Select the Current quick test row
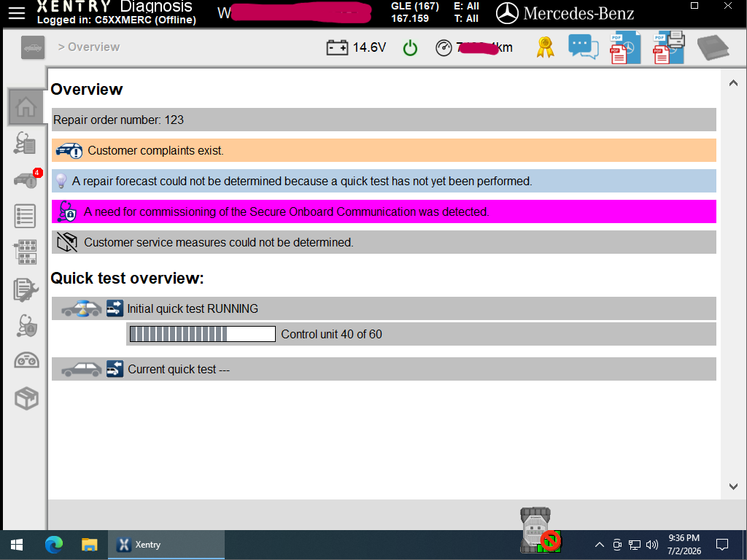Viewport: 747px width, 560px height. (384, 369)
